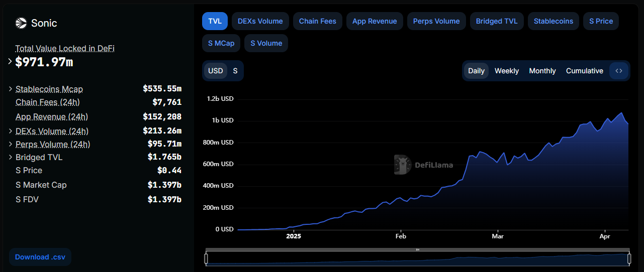This screenshot has width=644, height=272.
Task: Click the $95.71m perps volume value
Action: tap(164, 144)
